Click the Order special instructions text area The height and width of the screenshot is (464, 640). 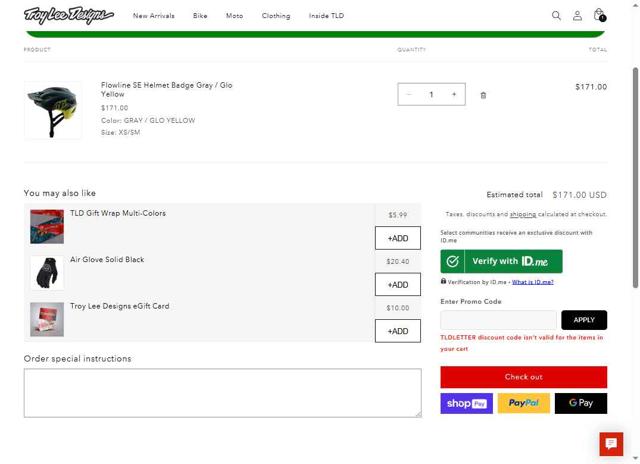tap(222, 393)
